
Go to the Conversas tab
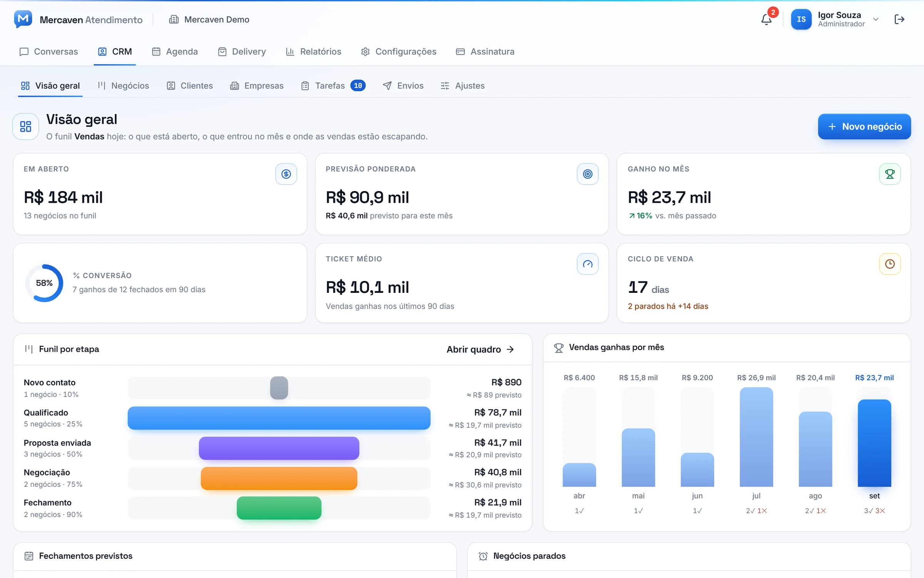pyautogui.click(x=49, y=52)
